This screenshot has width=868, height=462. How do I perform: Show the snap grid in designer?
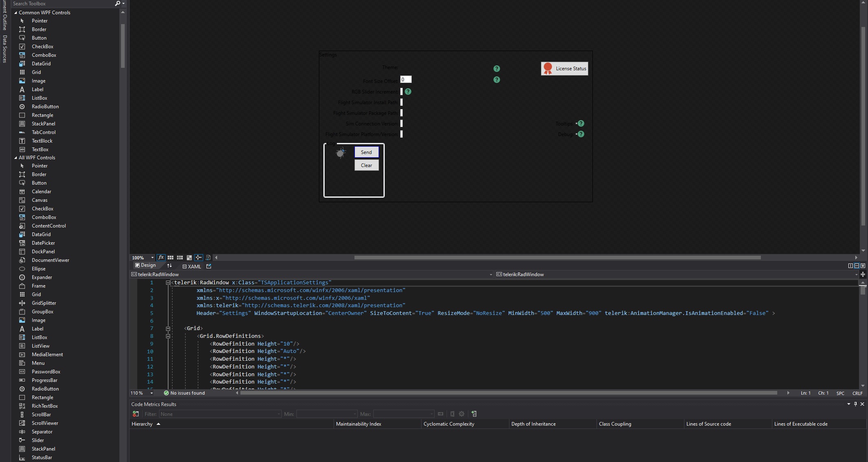[170, 257]
